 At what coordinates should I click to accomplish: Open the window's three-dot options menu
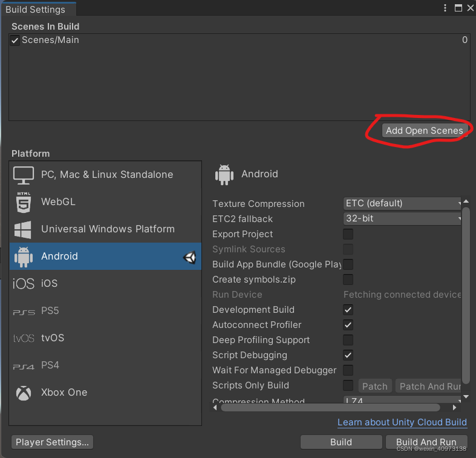[x=445, y=8]
